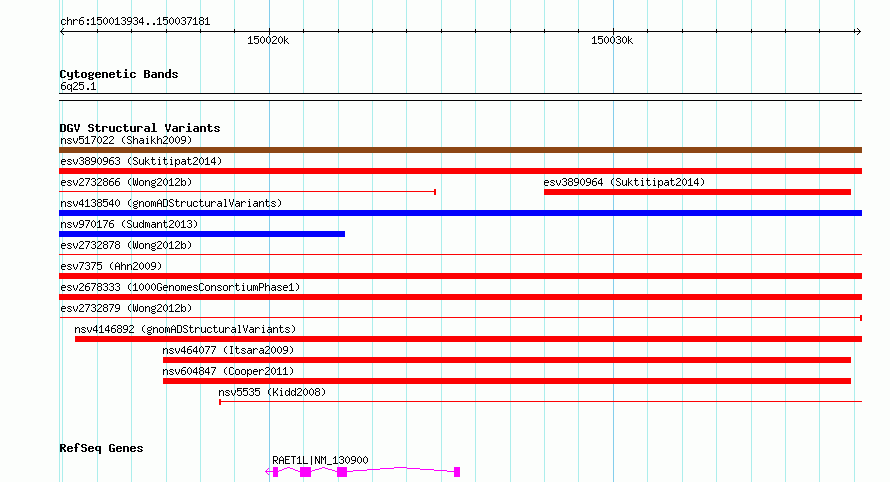890x482 pixels.
Task: Click the ruler's right arrow end
Action: coord(858,32)
